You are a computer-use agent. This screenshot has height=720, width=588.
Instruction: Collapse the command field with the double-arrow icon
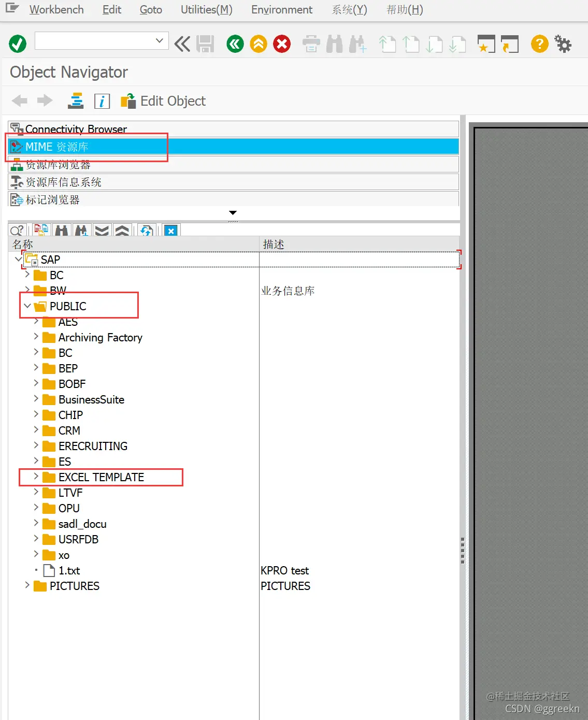[182, 44]
